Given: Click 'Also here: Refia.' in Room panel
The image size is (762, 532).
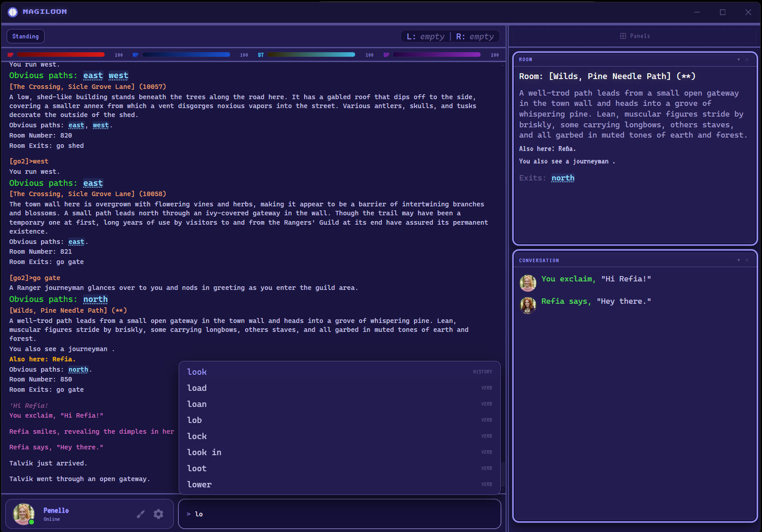Looking at the screenshot, I should click(547, 149).
